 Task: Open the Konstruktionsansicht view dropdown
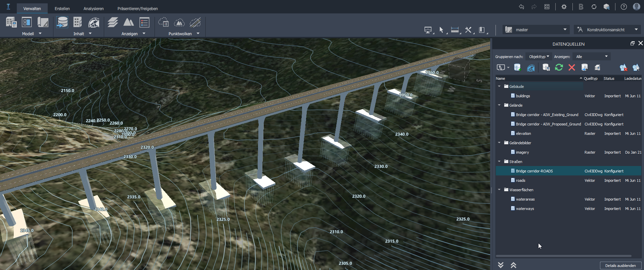[x=607, y=30]
